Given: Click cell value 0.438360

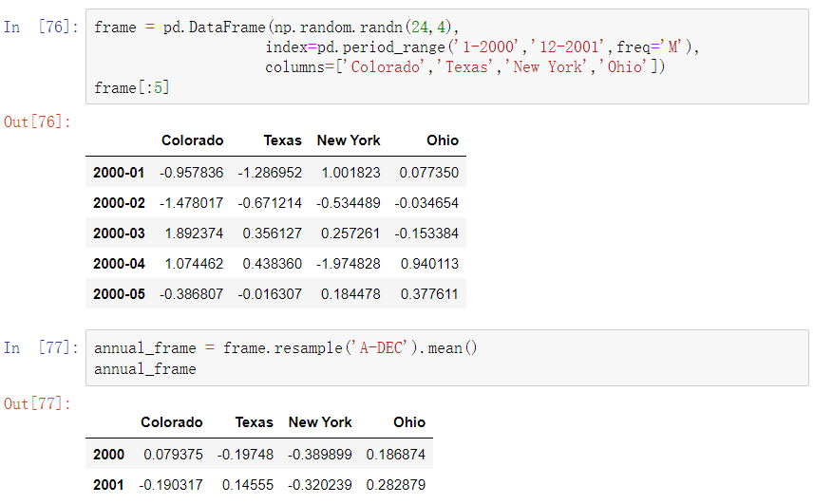Looking at the screenshot, I should coord(272,264).
